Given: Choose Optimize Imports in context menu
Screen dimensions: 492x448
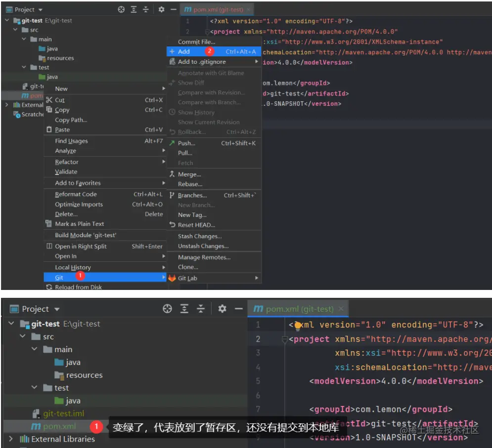Looking at the screenshot, I should tap(105, 204).
